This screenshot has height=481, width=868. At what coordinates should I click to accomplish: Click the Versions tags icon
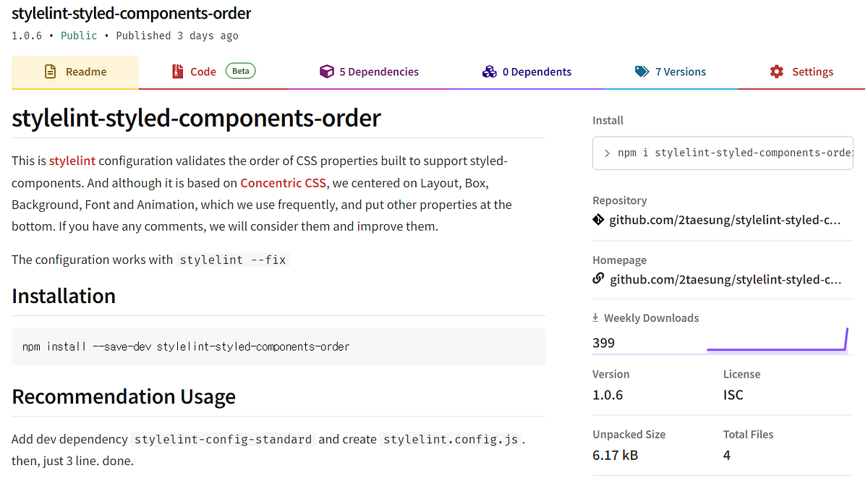pos(642,72)
